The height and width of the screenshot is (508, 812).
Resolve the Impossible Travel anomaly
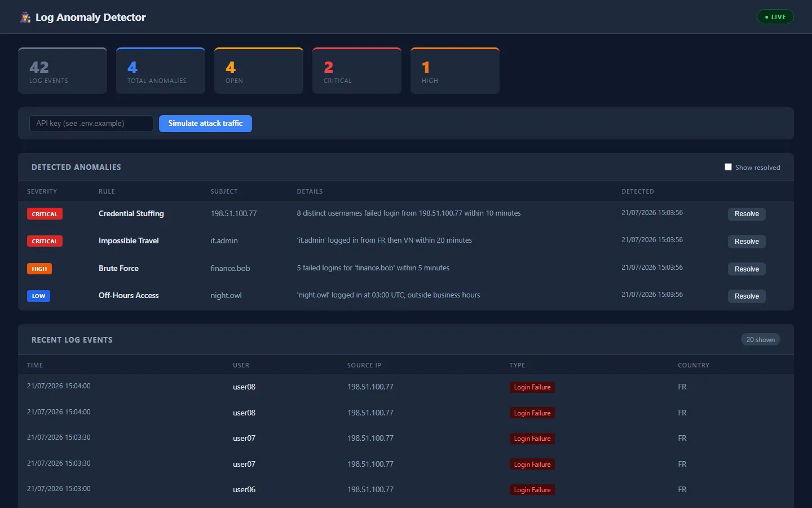[x=747, y=242]
